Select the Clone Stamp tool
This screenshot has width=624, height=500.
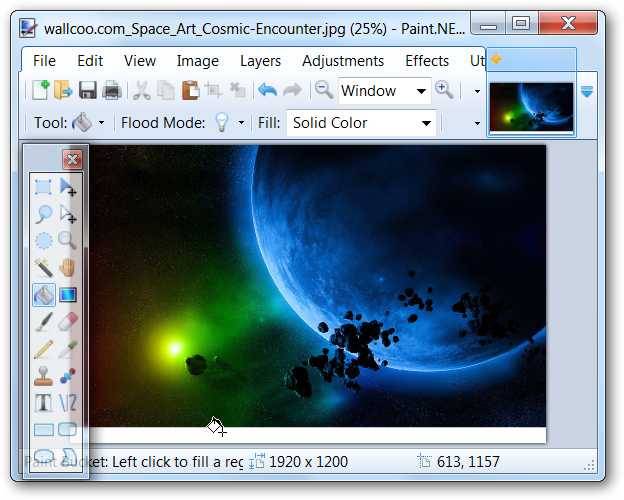[43, 376]
